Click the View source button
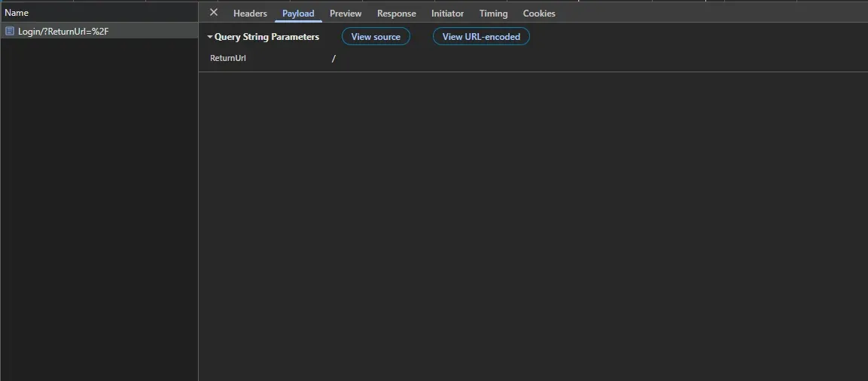The height and width of the screenshot is (381, 868). coord(376,37)
